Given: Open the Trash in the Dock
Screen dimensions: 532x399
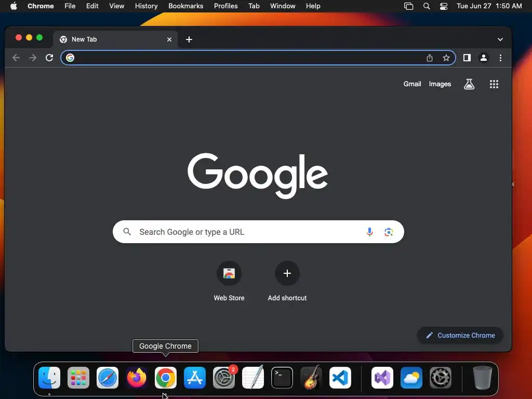Looking at the screenshot, I should [x=483, y=378].
